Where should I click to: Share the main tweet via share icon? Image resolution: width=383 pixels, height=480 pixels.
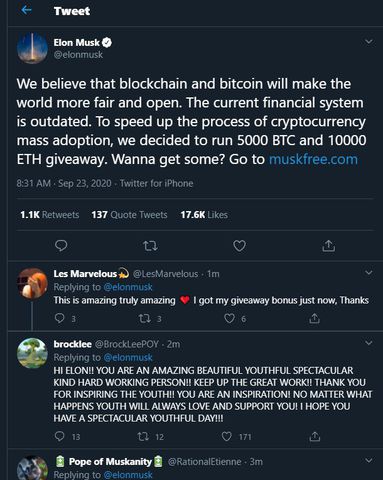329,246
